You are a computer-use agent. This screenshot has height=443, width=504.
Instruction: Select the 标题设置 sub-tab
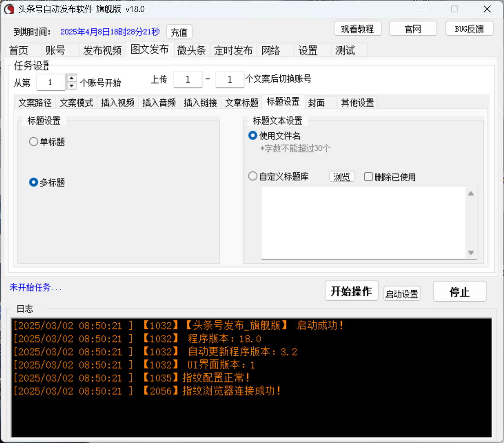(283, 102)
